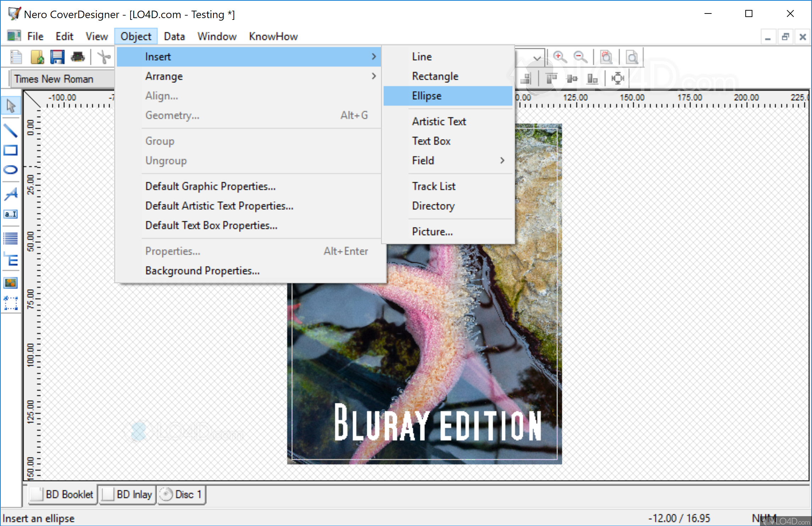Click the zoom out magnifier icon
Viewport: 812px width, 526px height.
click(x=580, y=57)
